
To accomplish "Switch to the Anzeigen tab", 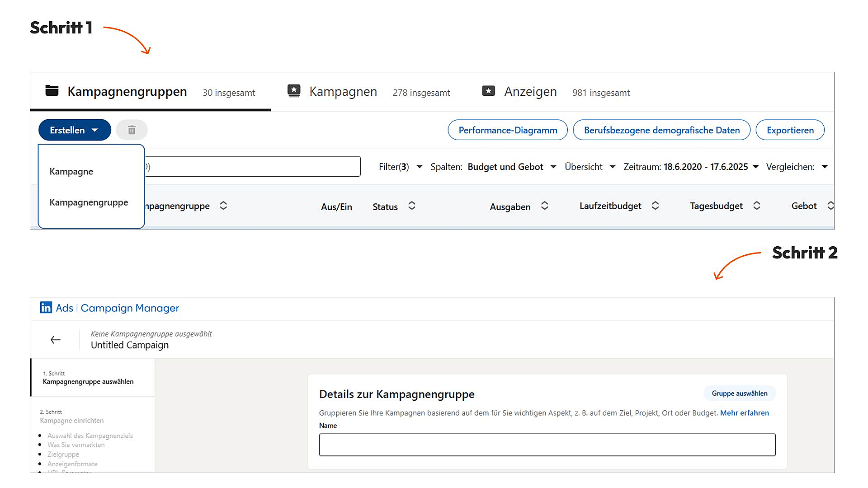I will [530, 92].
